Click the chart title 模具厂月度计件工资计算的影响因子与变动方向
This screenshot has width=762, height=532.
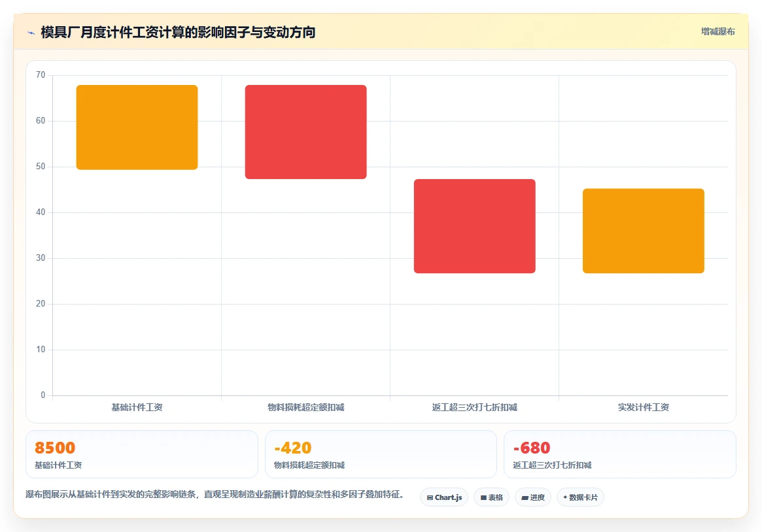[178, 33]
